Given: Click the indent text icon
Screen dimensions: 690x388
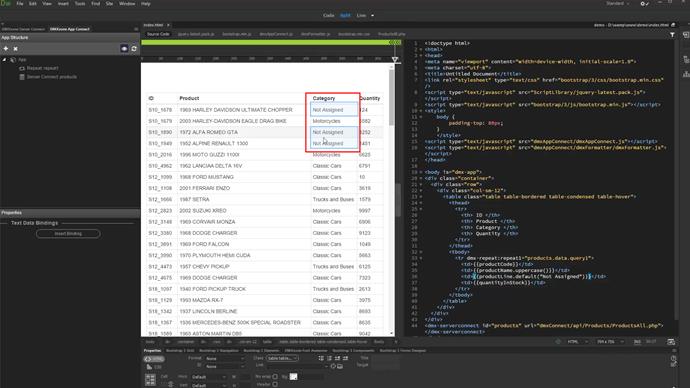Looking at the screenshot, I should 345,358.
